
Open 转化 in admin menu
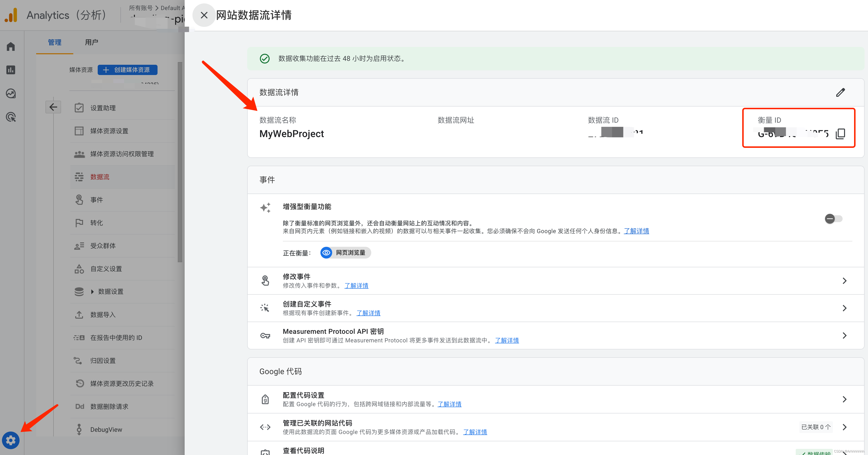[x=123, y=222]
